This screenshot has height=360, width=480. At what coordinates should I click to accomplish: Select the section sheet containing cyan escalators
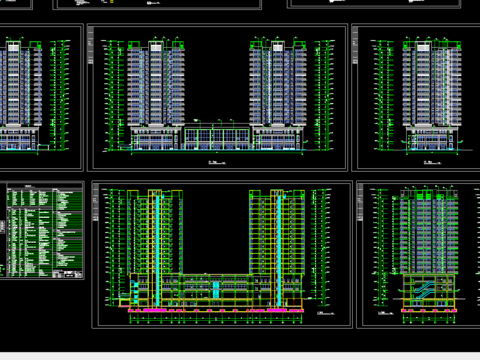pos(418,255)
